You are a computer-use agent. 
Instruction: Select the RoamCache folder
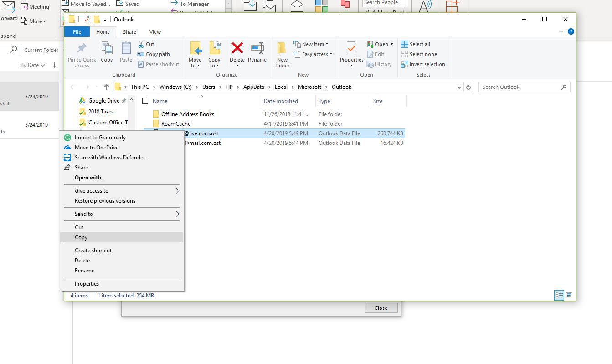176,124
